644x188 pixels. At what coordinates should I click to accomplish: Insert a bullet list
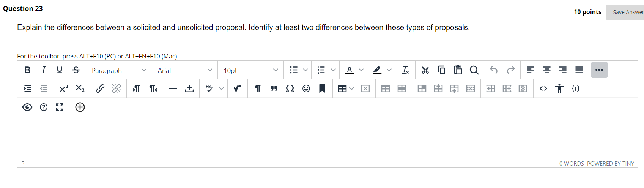294,70
